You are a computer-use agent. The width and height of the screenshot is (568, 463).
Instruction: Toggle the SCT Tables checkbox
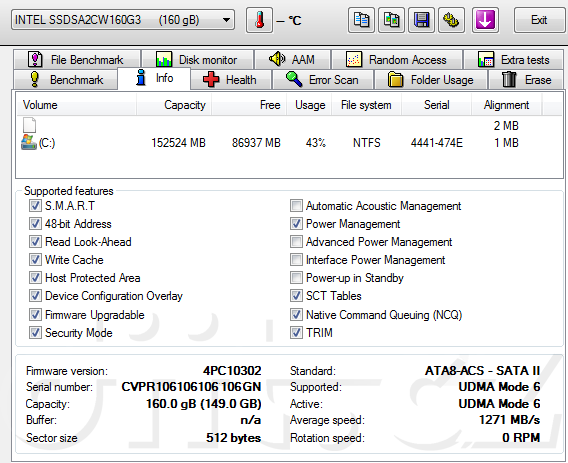click(296, 296)
